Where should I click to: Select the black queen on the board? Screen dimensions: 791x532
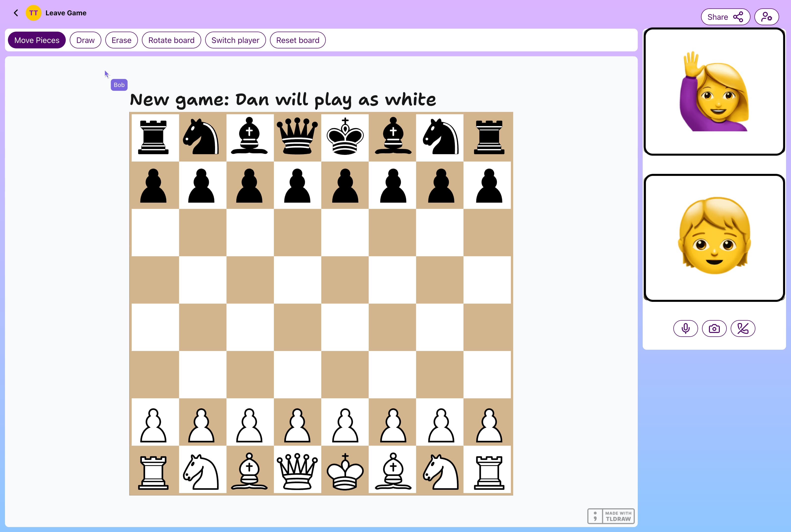click(297, 137)
